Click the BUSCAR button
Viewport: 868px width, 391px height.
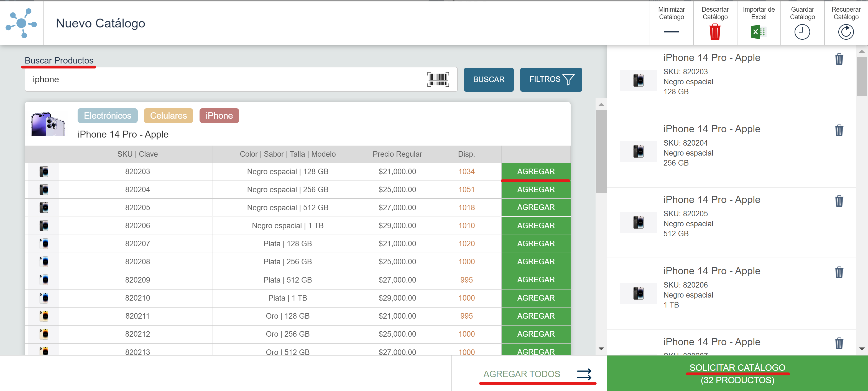click(489, 80)
